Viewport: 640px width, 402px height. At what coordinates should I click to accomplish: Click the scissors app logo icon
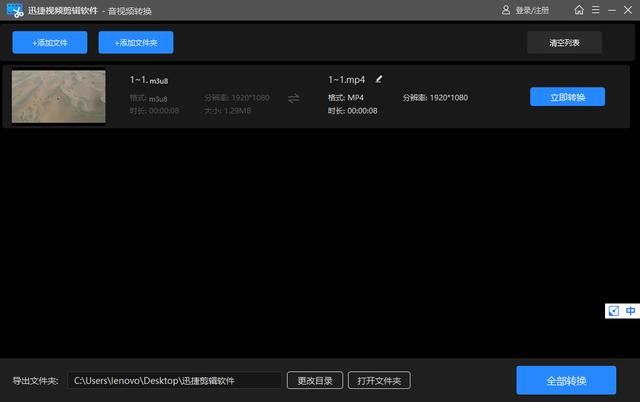[x=15, y=11]
